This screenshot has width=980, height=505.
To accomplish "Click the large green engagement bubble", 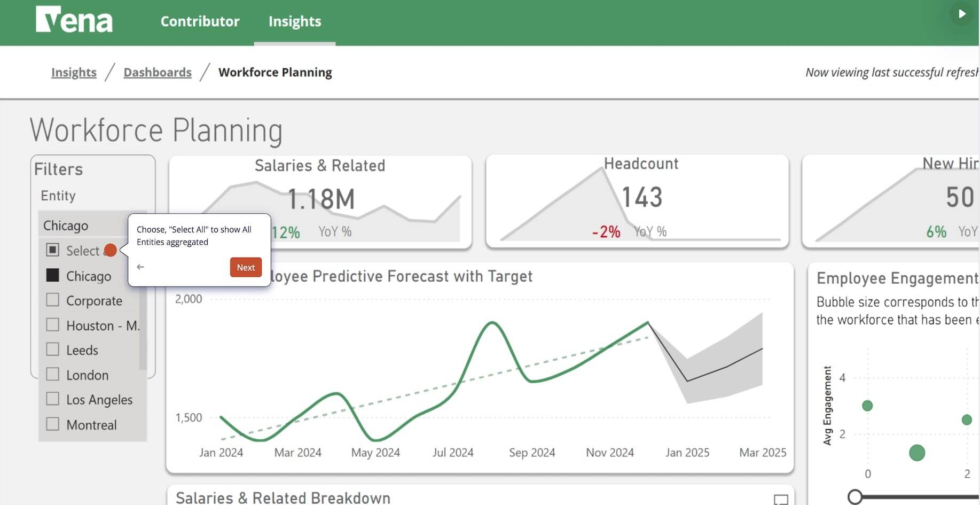I will pyautogui.click(x=916, y=453).
